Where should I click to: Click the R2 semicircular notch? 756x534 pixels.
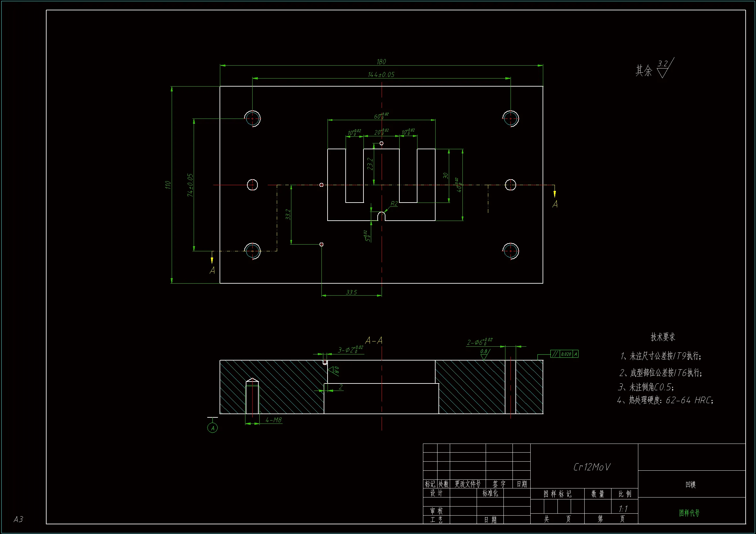point(381,216)
